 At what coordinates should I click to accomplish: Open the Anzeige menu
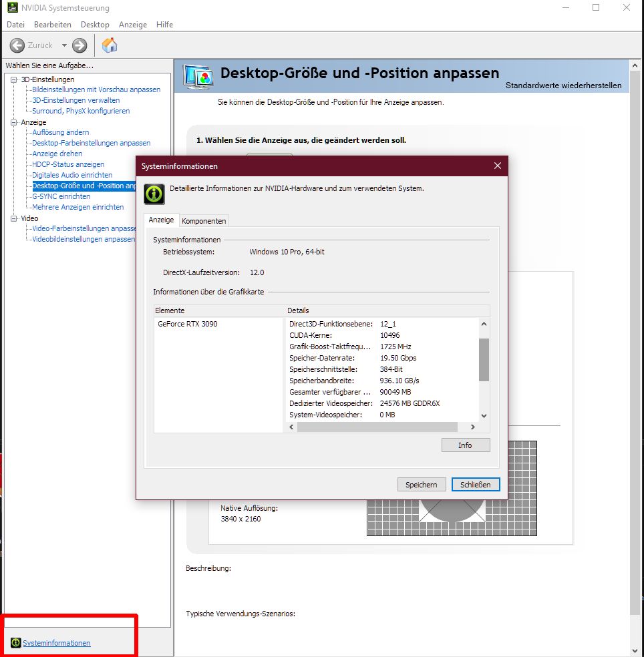132,24
